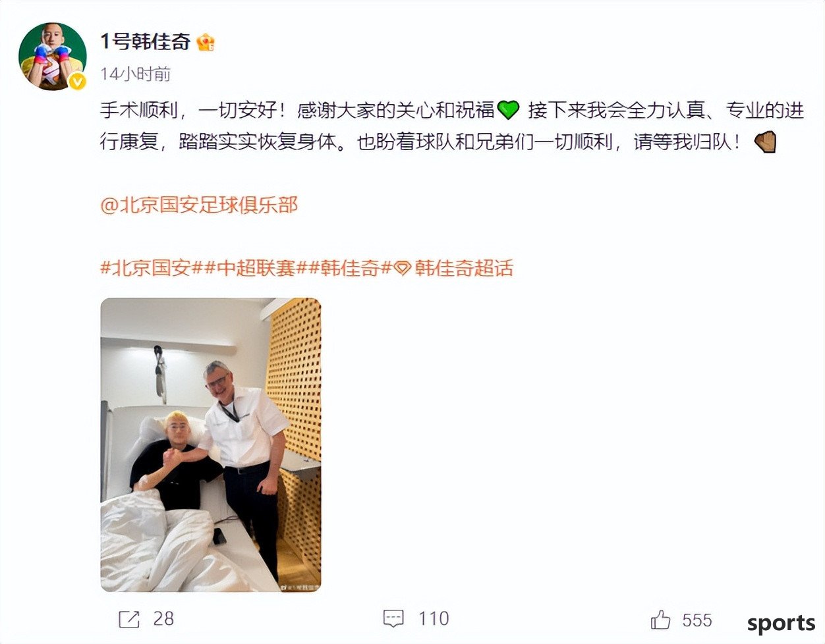Screen dimensions: 825x644
Task: Click the diamond super-topic icon
Action: 403,268
